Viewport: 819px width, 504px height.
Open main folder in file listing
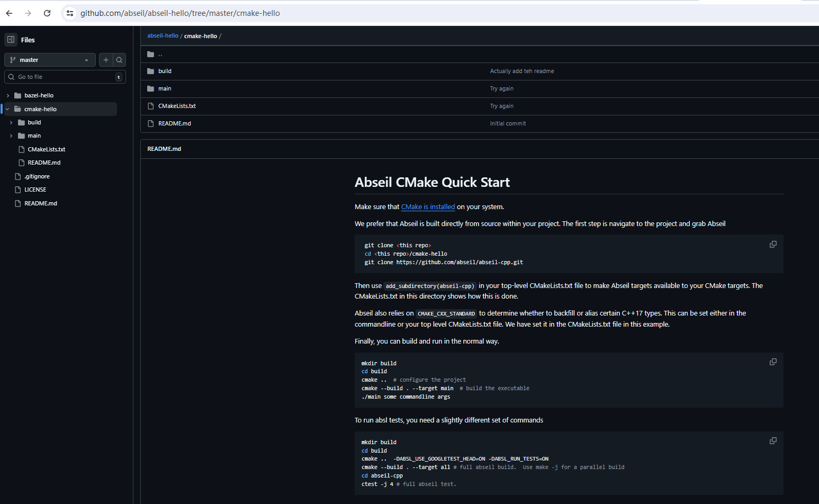[x=165, y=89]
